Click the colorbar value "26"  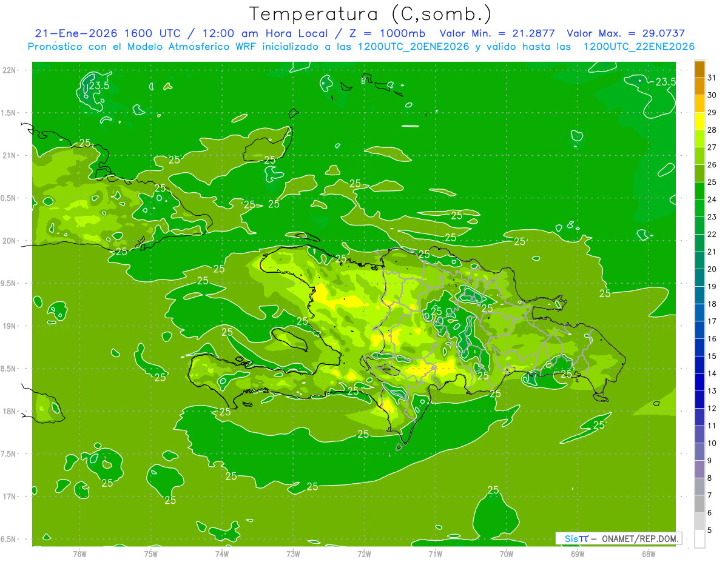[x=712, y=165]
